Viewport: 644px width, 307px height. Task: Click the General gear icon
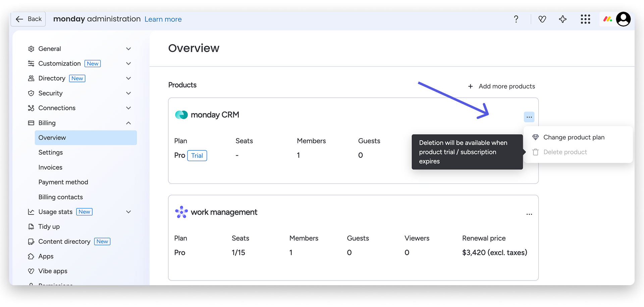(x=31, y=49)
